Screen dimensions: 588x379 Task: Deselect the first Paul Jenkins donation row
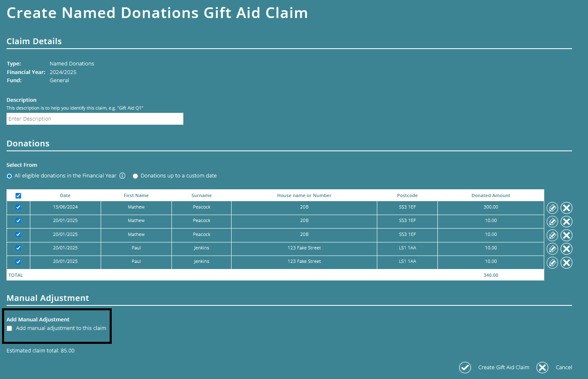point(18,248)
